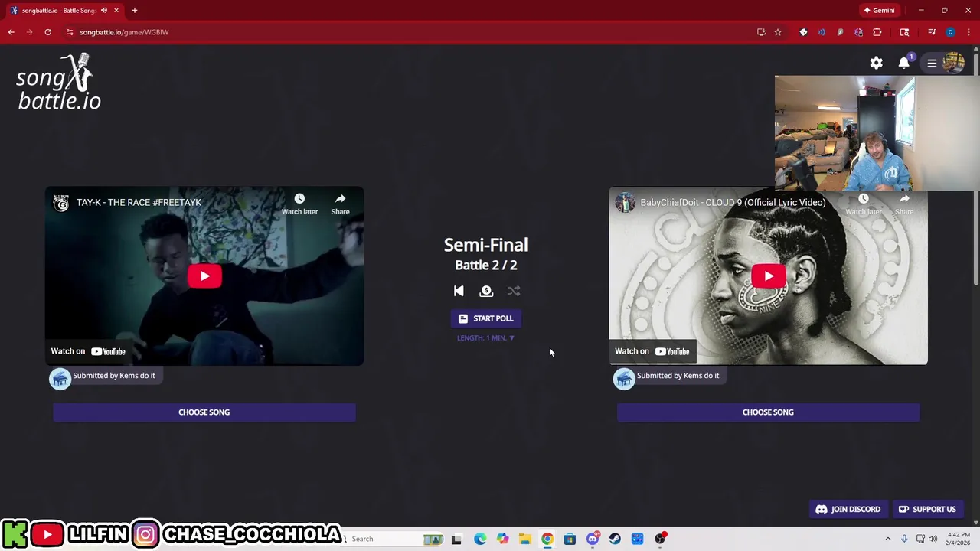The image size is (980, 551).
Task: Reload the page
Action: 47,32
